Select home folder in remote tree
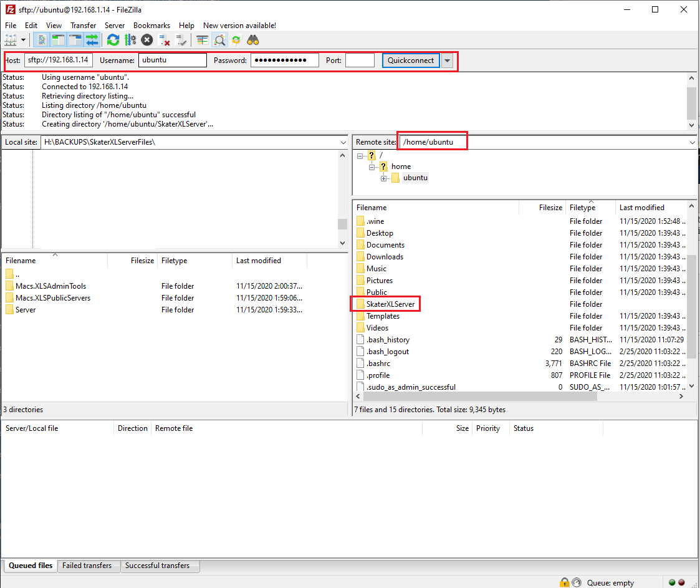The height and width of the screenshot is (588, 700). [x=401, y=166]
